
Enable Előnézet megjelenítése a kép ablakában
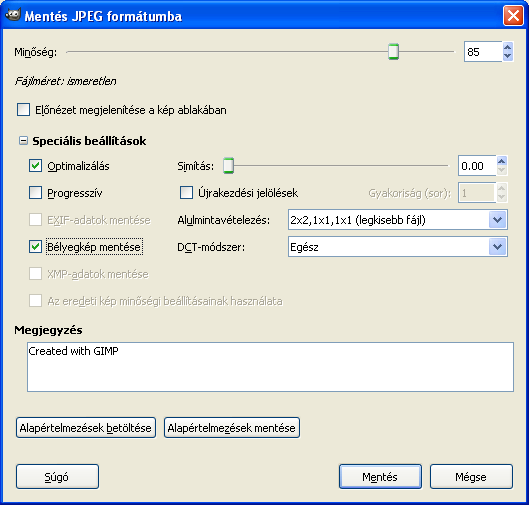pyautogui.click(x=23, y=110)
